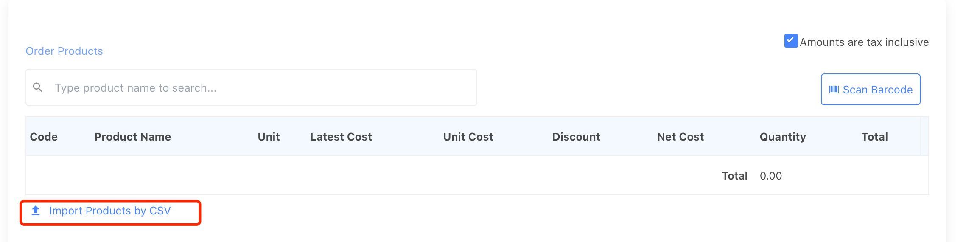Focus the product name search field

click(255, 88)
